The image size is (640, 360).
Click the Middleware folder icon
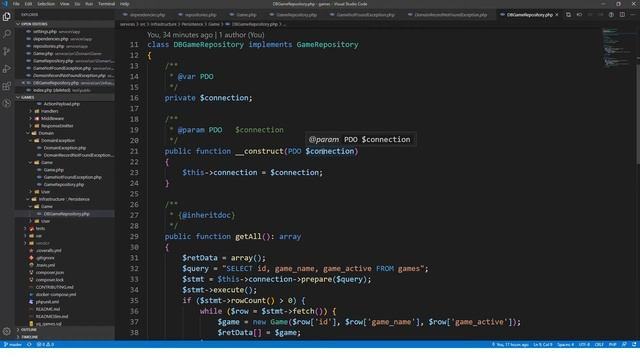pos(37,118)
